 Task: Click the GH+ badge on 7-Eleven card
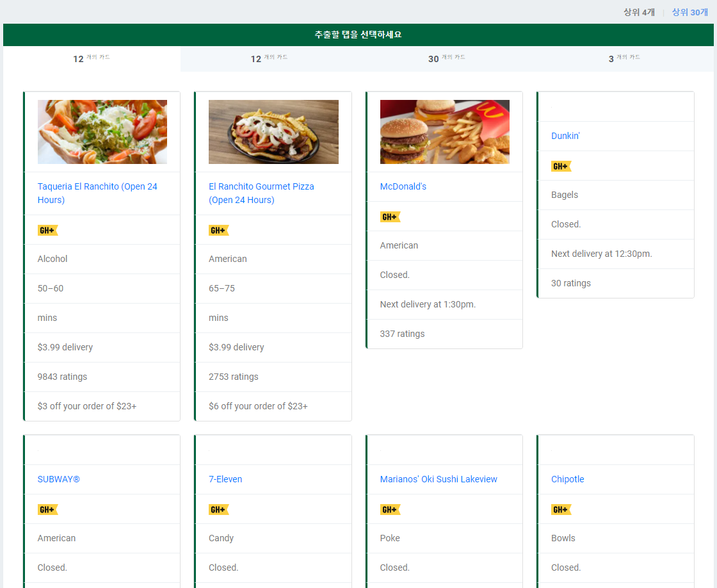(218, 509)
